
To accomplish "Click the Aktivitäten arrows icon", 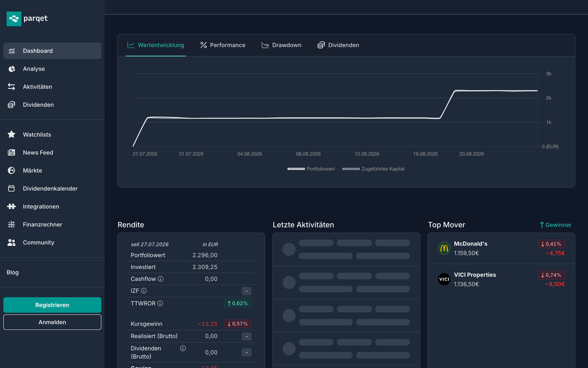I will click(x=12, y=87).
